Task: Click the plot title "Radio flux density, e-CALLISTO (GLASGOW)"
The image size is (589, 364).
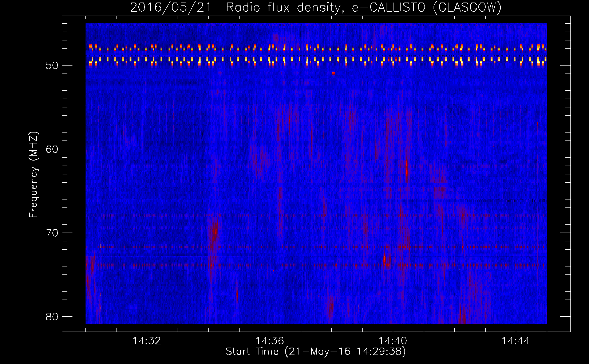Action: tap(364, 7)
